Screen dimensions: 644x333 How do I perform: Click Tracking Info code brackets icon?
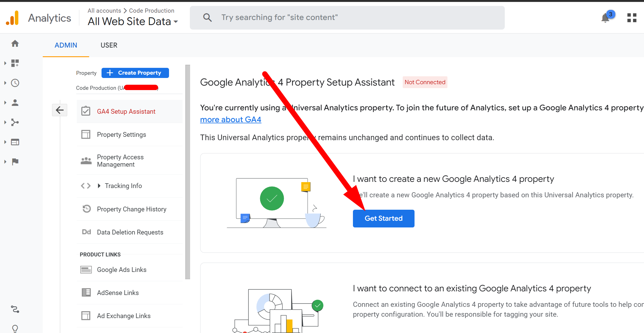(x=86, y=186)
